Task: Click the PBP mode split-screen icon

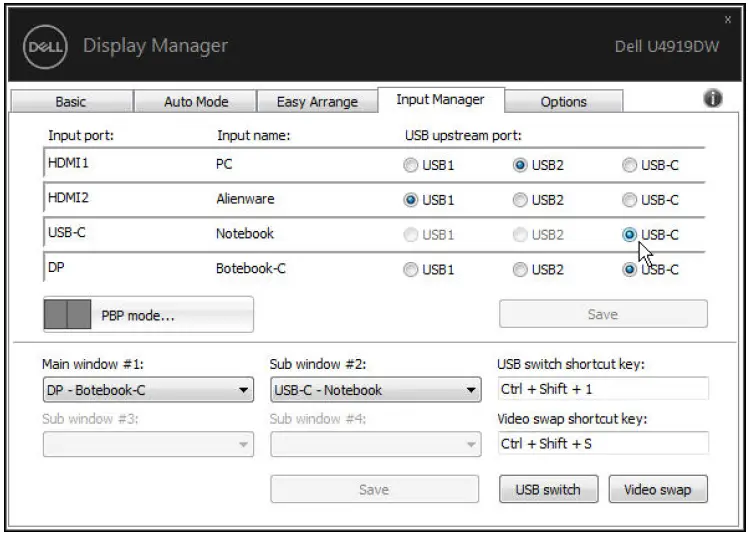Action: click(67, 315)
